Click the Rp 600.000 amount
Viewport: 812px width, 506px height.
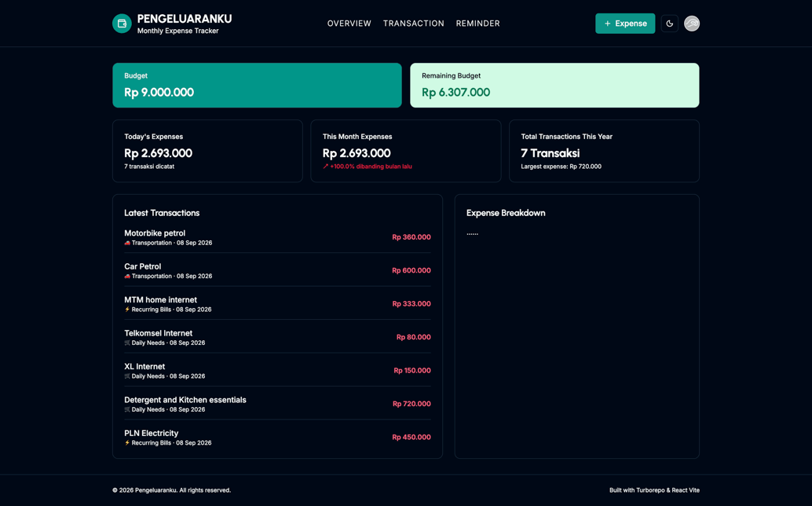(411, 270)
